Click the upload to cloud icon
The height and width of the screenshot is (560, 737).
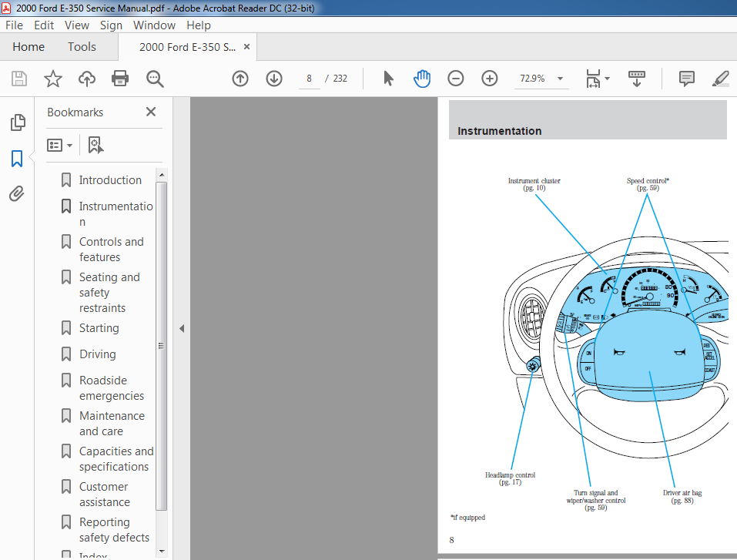click(x=86, y=79)
